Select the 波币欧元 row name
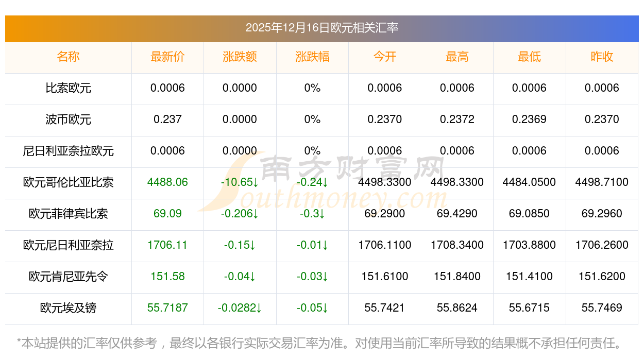 [68, 119]
